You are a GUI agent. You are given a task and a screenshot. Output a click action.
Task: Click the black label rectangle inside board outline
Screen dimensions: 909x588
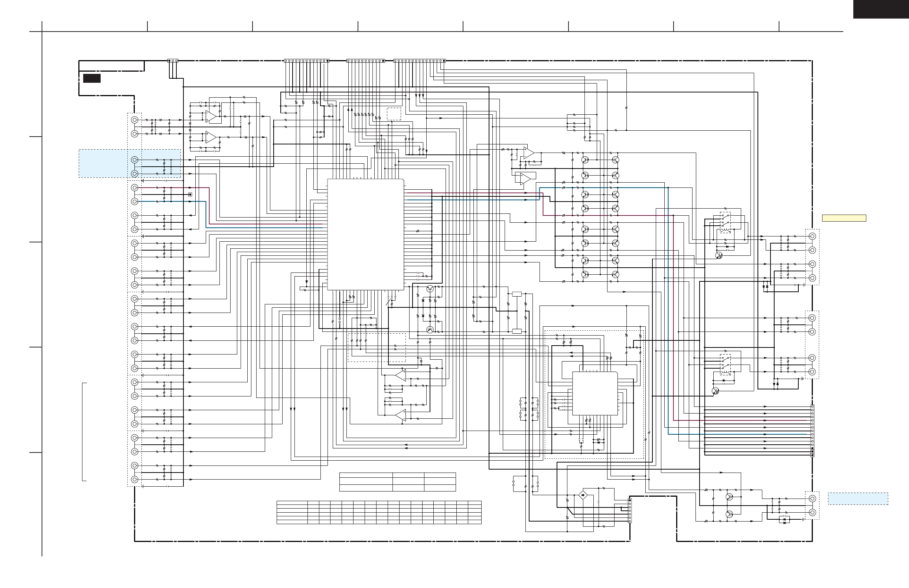[92, 78]
